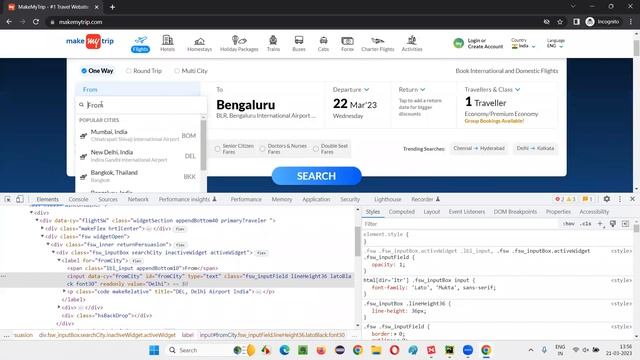This screenshot has width=640, height=360.
Task: Select the Round Trip option
Action: click(x=144, y=71)
